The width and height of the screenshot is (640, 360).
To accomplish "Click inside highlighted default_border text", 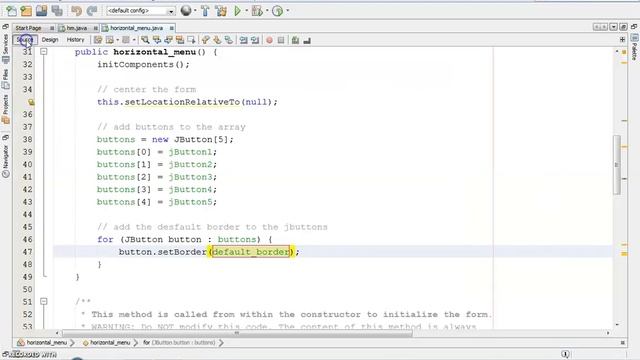I will tap(251, 252).
